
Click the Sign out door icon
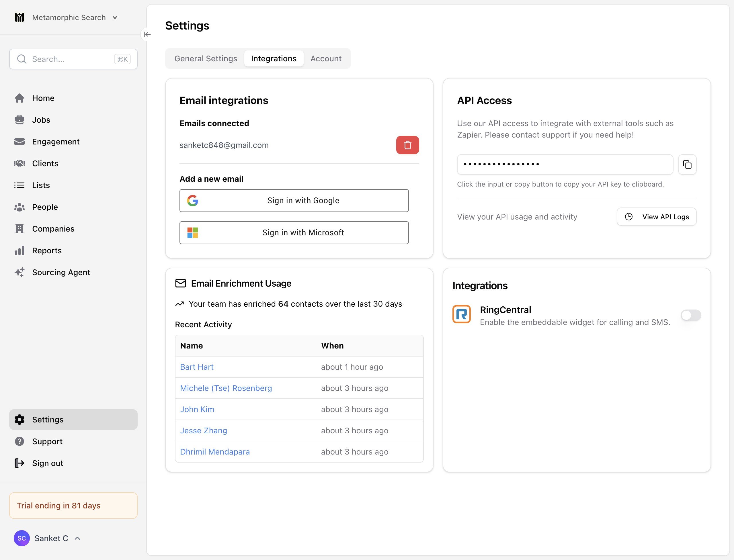coord(20,463)
